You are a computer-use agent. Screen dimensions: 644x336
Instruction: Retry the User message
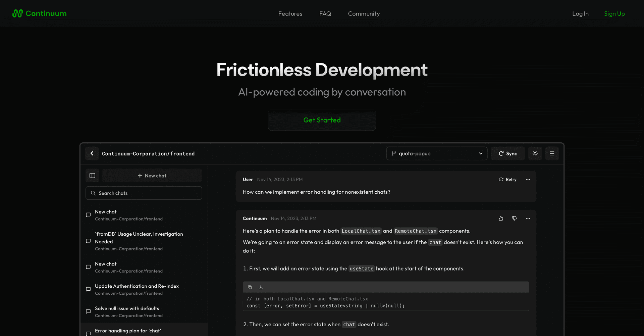coord(507,180)
